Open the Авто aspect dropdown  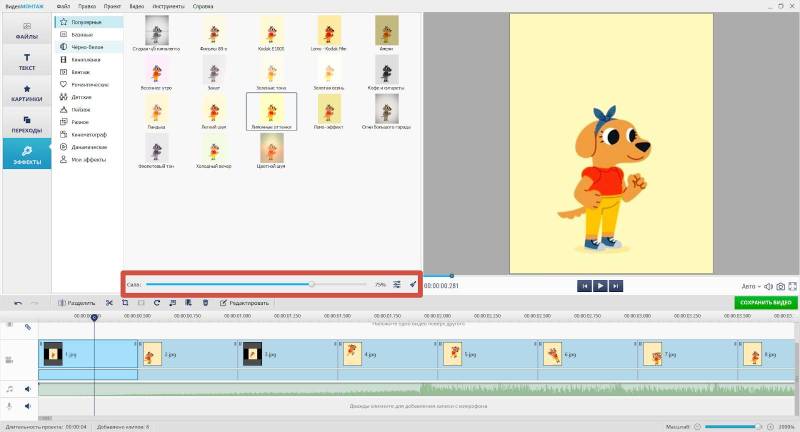click(x=751, y=287)
